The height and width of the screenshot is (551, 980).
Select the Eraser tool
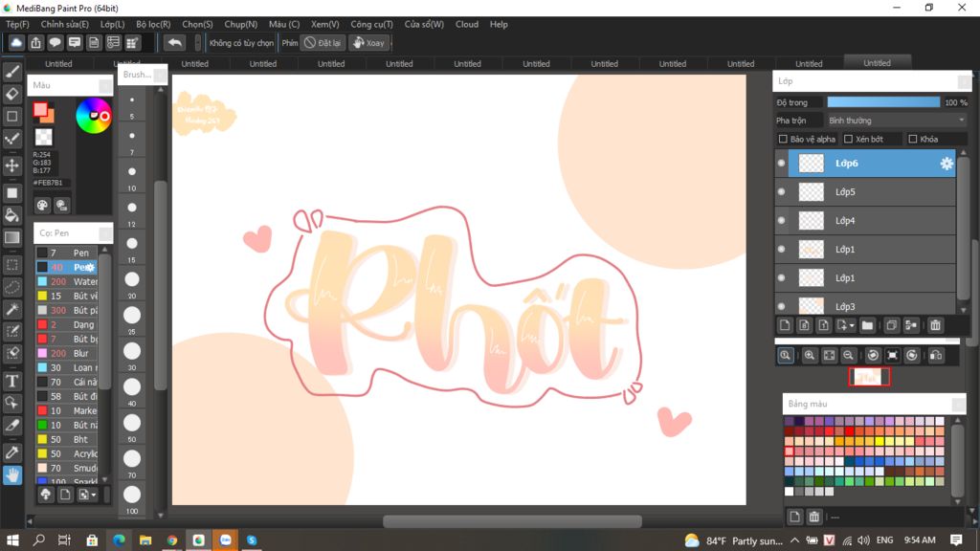tap(11, 95)
